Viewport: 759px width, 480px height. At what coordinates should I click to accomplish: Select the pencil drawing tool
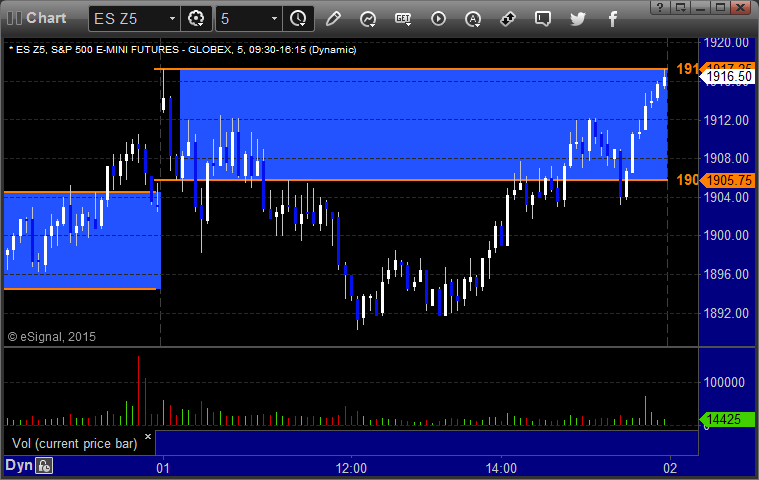click(333, 19)
